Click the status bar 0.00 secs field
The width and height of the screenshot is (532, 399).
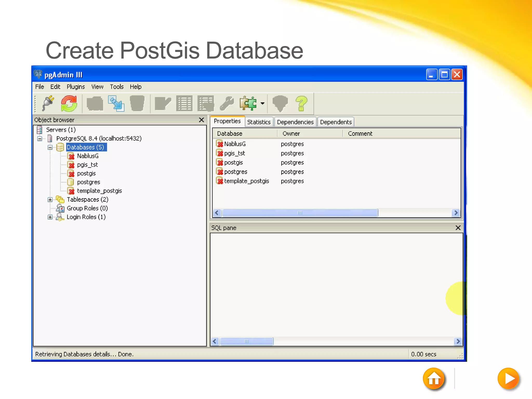[x=424, y=354]
